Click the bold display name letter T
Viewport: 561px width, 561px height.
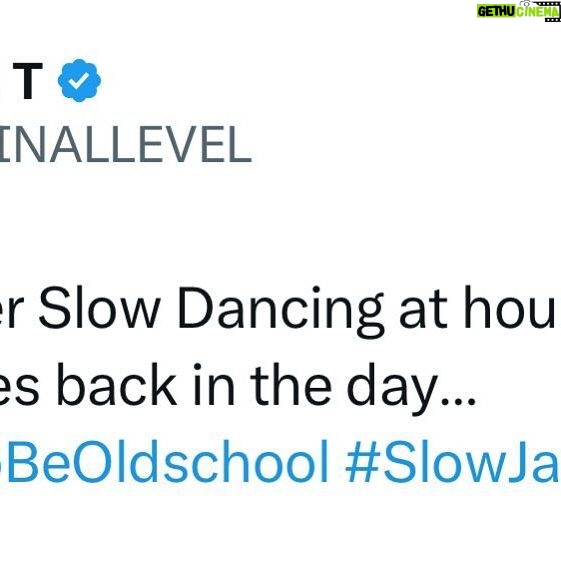(x=28, y=81)
